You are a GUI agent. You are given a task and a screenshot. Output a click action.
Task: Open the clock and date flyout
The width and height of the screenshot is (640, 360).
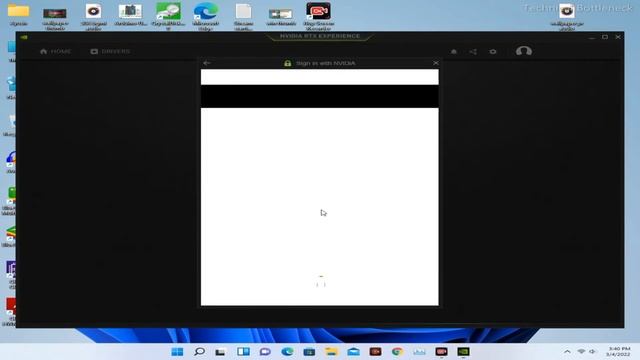point(619,351)
